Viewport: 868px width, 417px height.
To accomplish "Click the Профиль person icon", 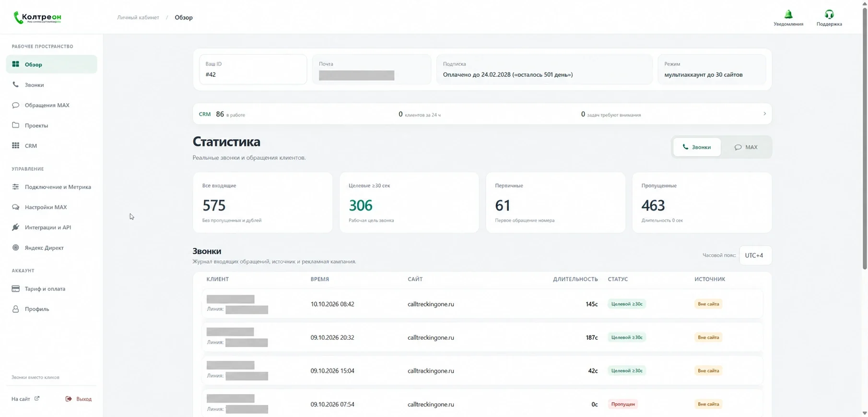I will point(16,309).
